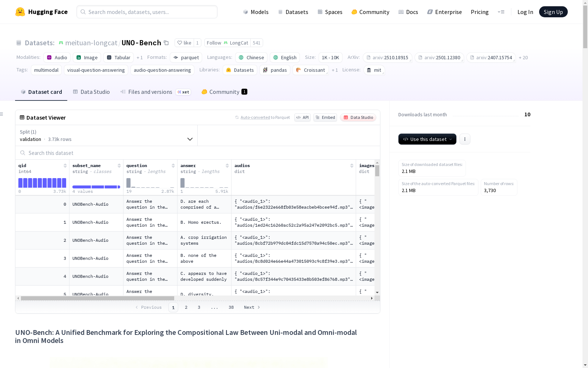Click Log In
The width and height of the screenshot is (588, 368).
tap(525, 12)
